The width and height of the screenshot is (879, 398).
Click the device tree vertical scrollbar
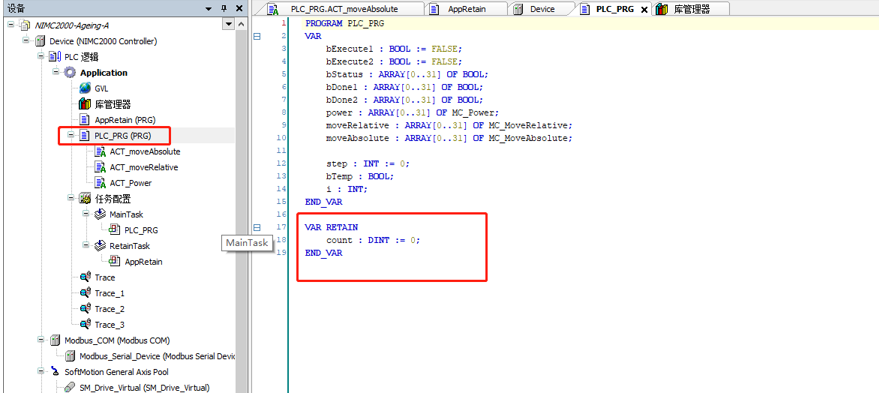tap(241, 207)
